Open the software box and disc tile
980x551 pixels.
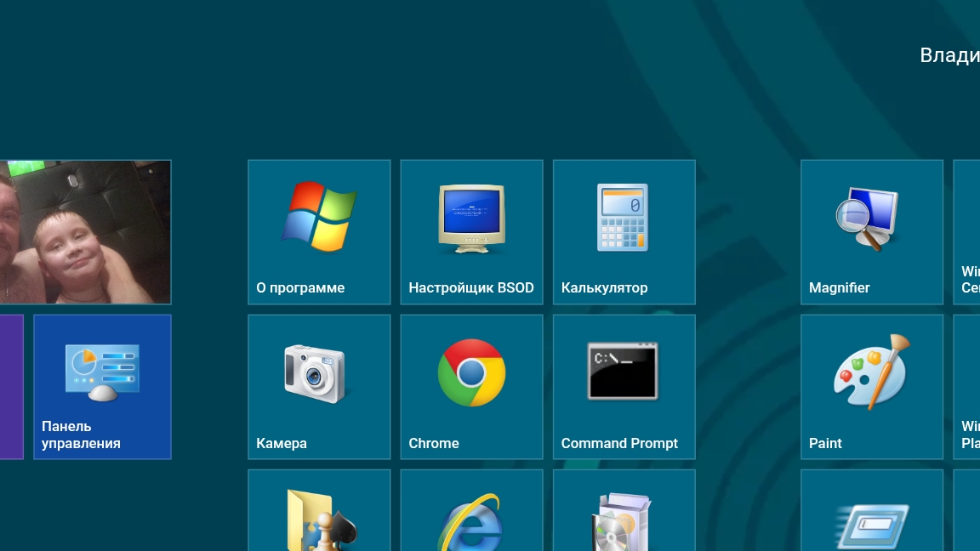click(x=624, y=510)
